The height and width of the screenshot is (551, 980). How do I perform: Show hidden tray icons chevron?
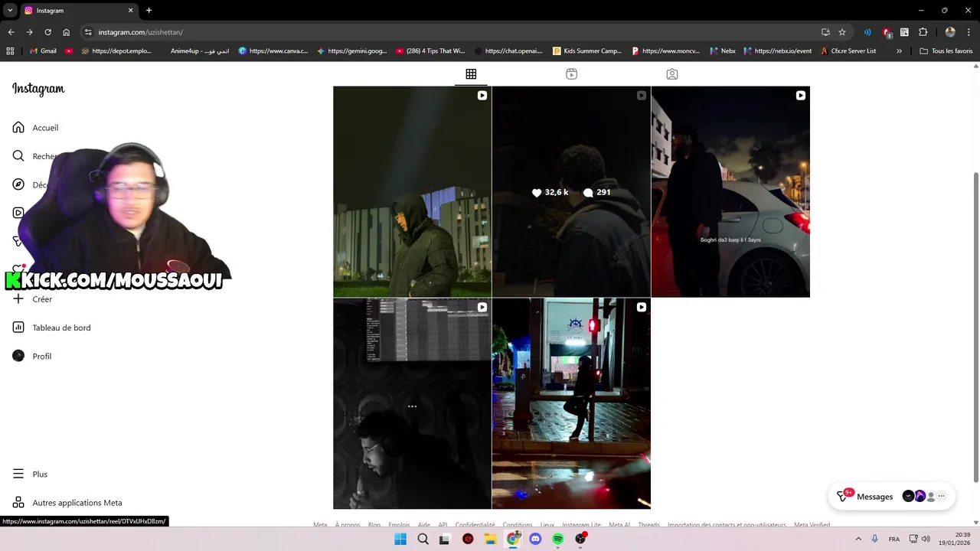857,539
